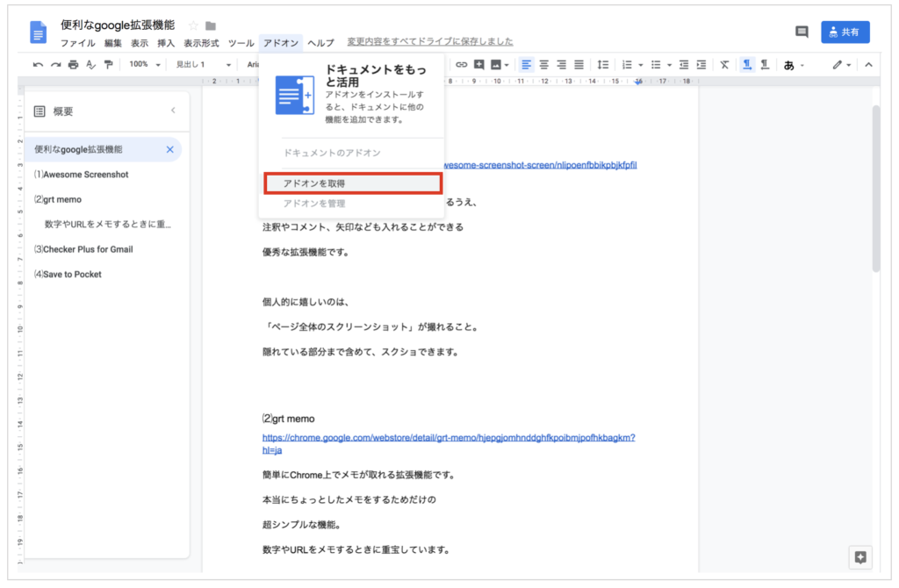
Task: Apply a numbered list
Action: pyautogui.click(x=627, y=65)
